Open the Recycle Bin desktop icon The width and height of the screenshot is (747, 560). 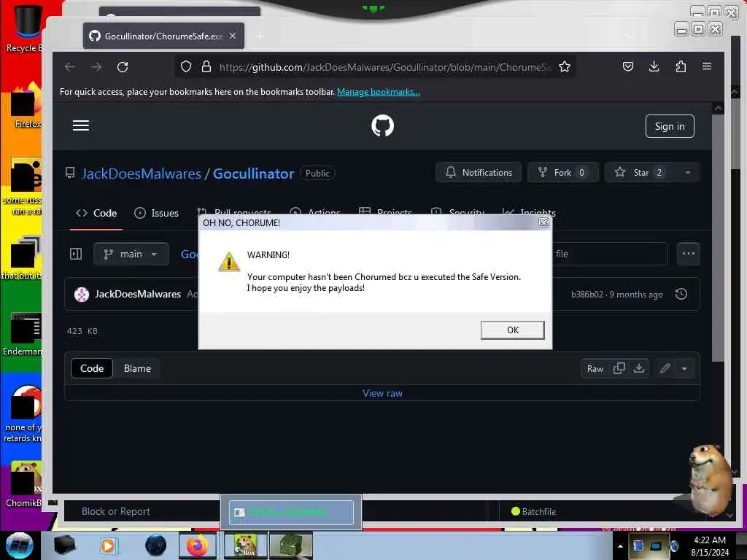point(25,28)
